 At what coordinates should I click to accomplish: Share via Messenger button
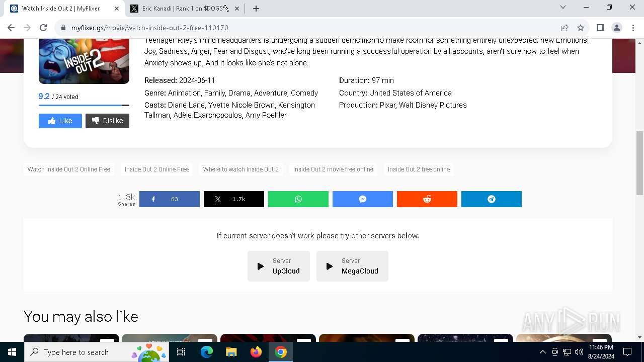[363, 199]
